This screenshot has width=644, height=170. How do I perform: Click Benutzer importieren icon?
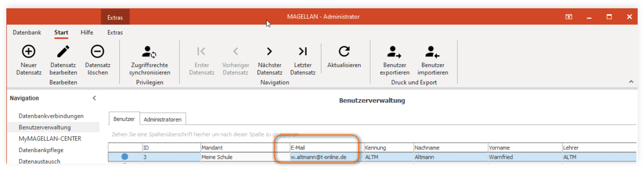point(432,51)
